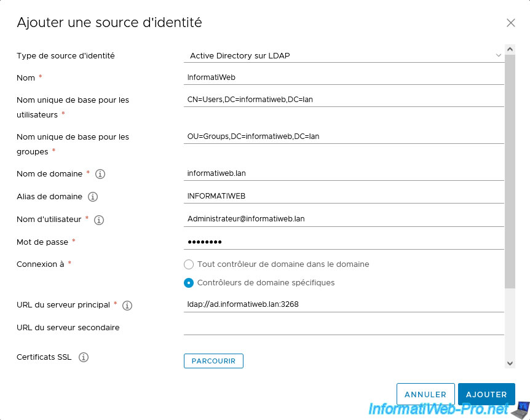Click the PARCOURIR button

[213, 361]
